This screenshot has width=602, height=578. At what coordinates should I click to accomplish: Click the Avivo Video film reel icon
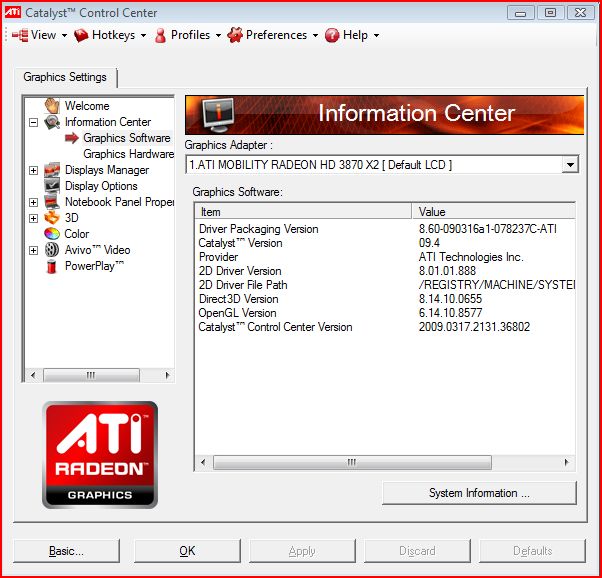(52, 250)
